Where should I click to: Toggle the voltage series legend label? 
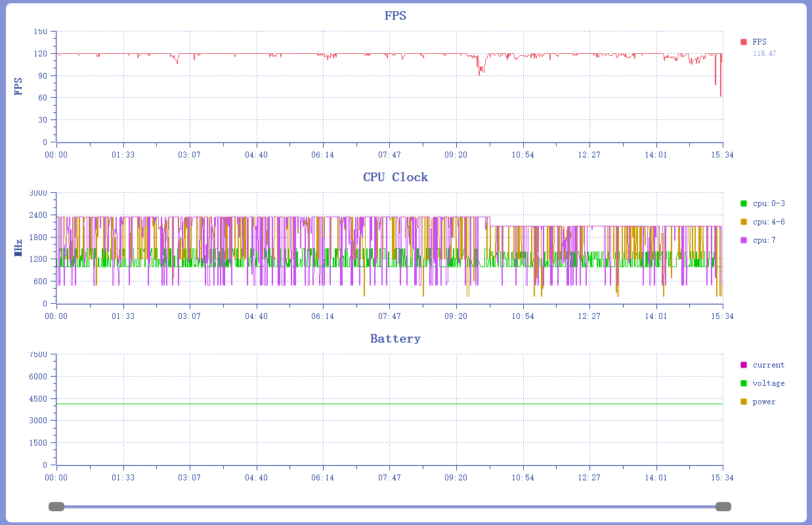(x=768, y=383)
